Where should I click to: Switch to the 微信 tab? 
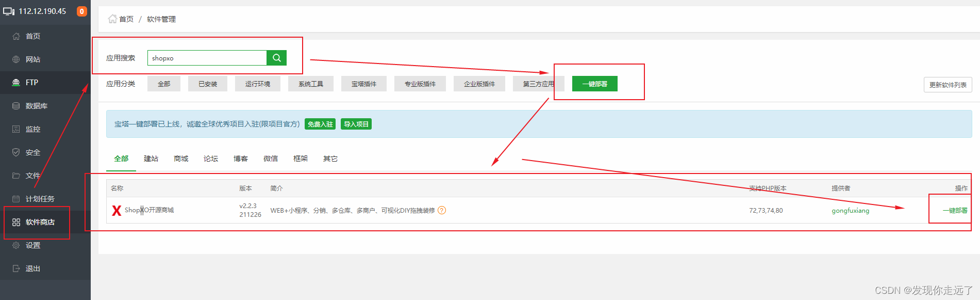point(271,159)
